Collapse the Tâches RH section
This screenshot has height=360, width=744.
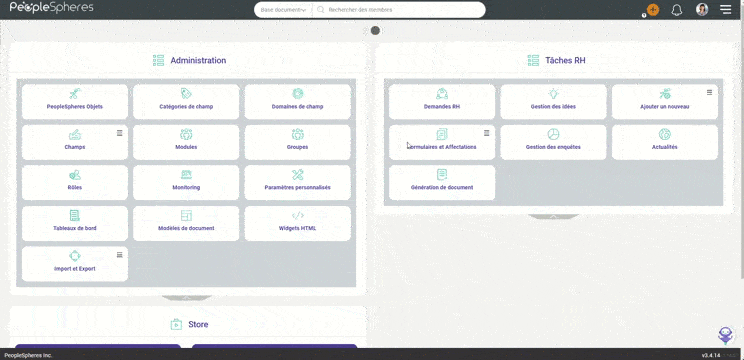point(554,217)
